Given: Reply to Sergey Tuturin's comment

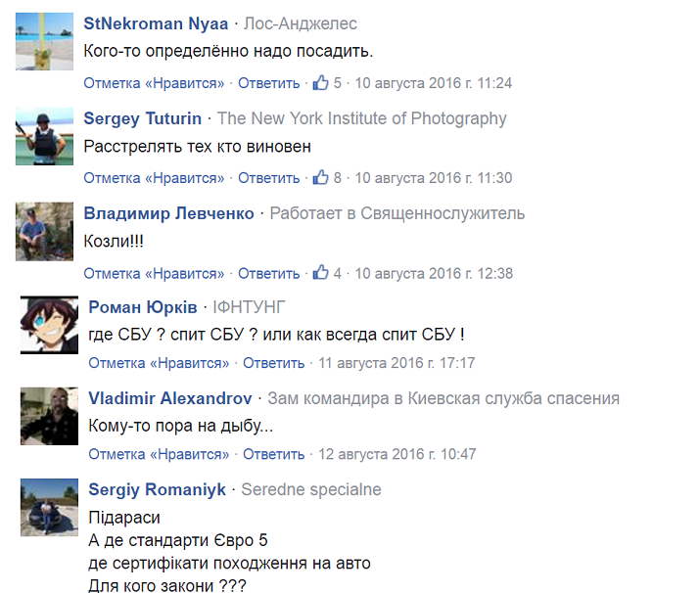Looking at the screenshot, I should point(268,178).
